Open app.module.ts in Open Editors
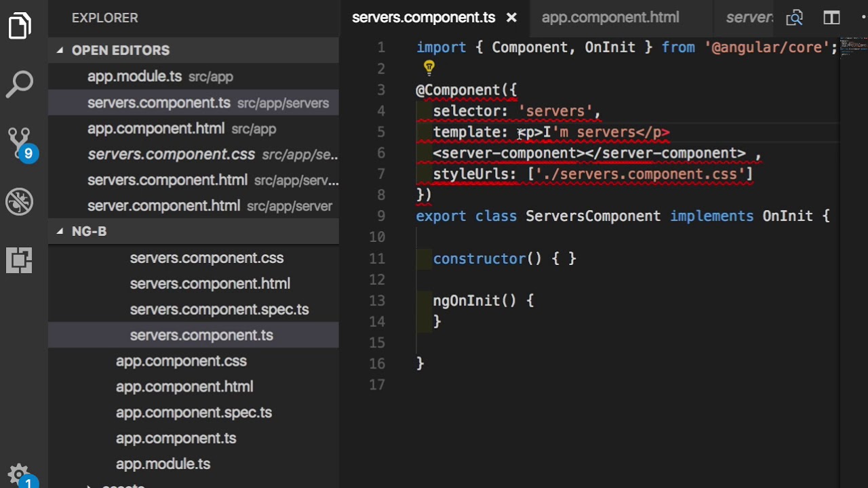The image size is (868, 488). (x=193, y=77)
